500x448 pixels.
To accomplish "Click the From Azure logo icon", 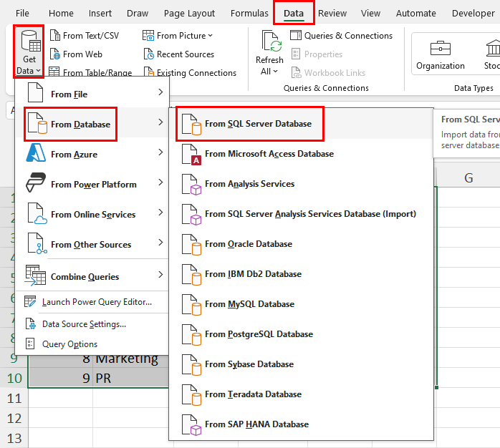I will (36, 152).
